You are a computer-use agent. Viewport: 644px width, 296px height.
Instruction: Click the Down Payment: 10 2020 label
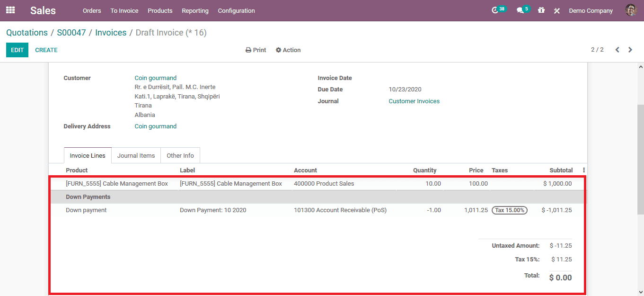point(213,210)
